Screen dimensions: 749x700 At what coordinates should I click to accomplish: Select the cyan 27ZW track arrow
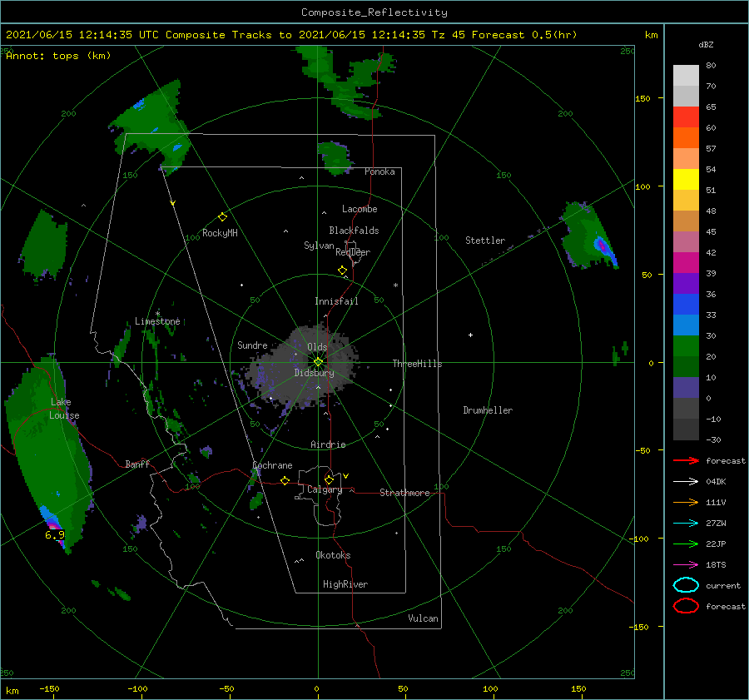click(x=686, y=524)
